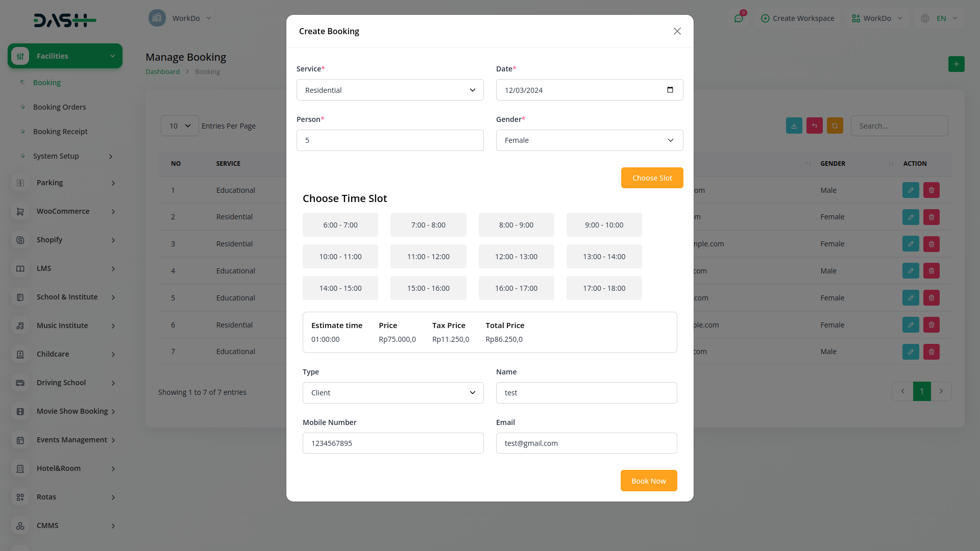Click the Mobile Number input field
980x551 pixels.
393,443
